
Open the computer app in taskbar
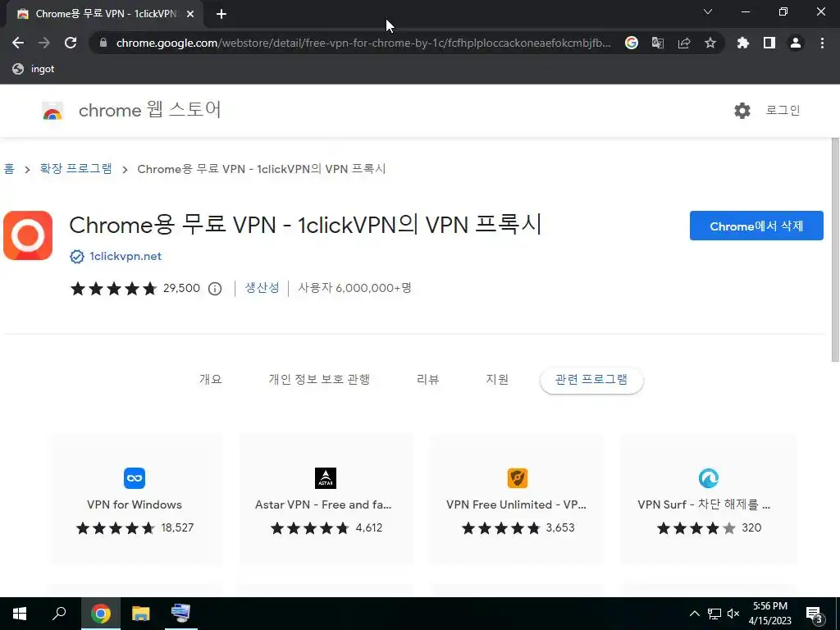[x=180, y=614]
